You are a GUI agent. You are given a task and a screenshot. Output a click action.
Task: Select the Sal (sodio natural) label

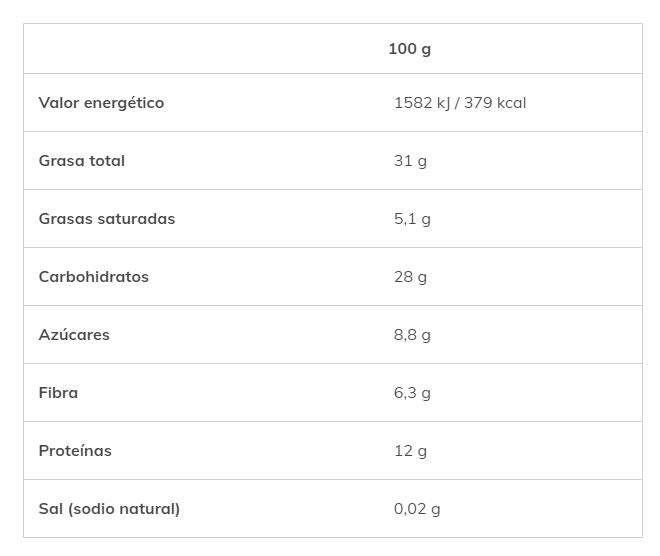tap(109, 509)
